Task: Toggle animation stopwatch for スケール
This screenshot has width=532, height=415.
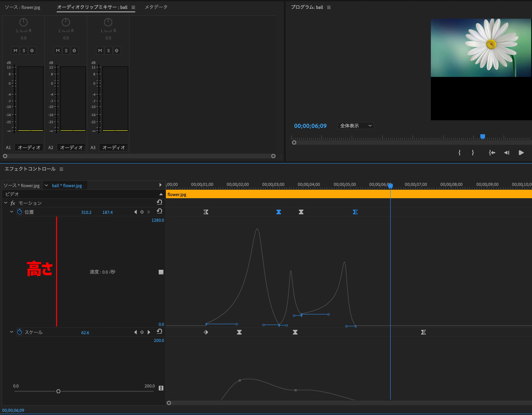Action: 20,332
